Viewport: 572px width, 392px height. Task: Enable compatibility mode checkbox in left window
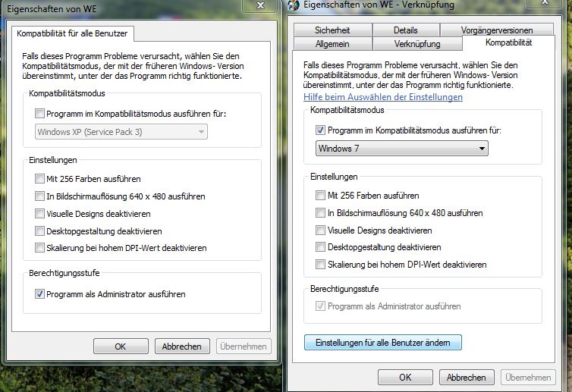pyautogui.click(x=39, y=114)
